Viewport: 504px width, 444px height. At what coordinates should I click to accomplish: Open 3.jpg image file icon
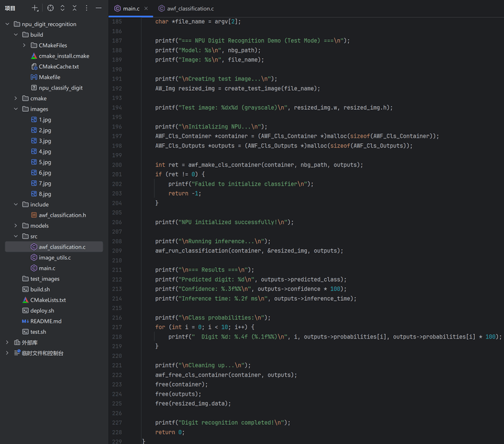(x=34, y=140)
